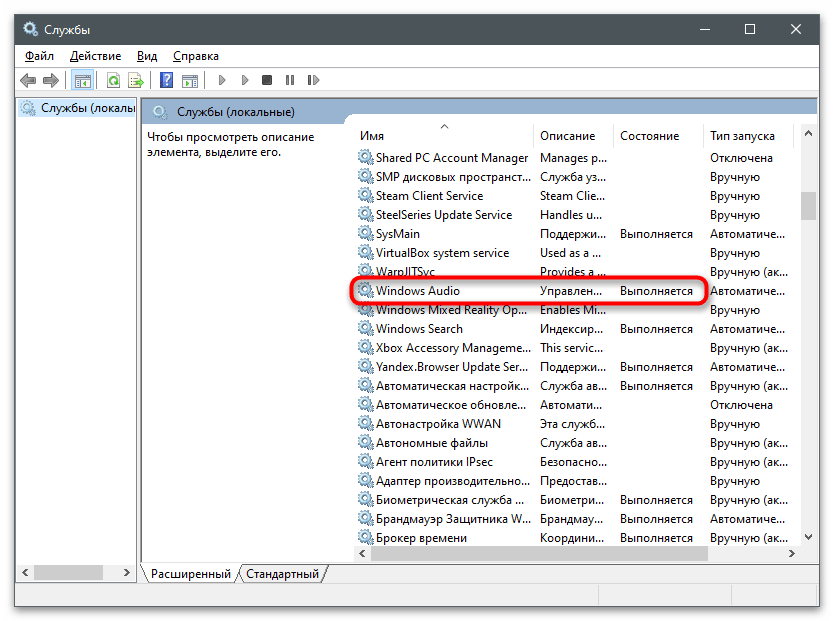Select the Steam Client Service row
The width and height of the screenshot is (834, 621).
click(574, 196)
